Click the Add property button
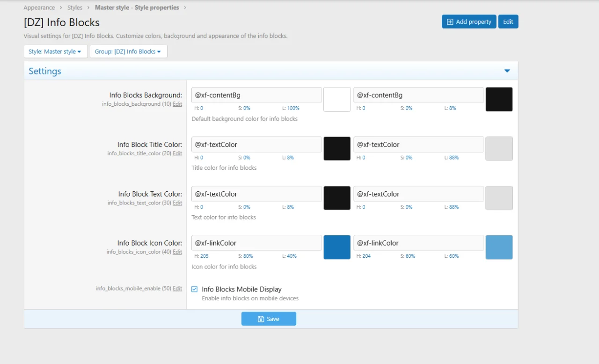Image resolution: width=599 pixels, height=364 pixels. click(x=469, y=22)
